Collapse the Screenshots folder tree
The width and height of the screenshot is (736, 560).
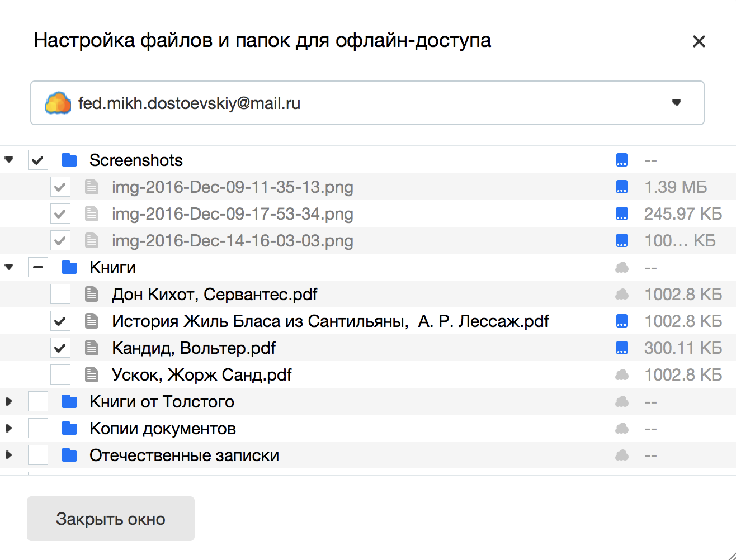(9, 160)
